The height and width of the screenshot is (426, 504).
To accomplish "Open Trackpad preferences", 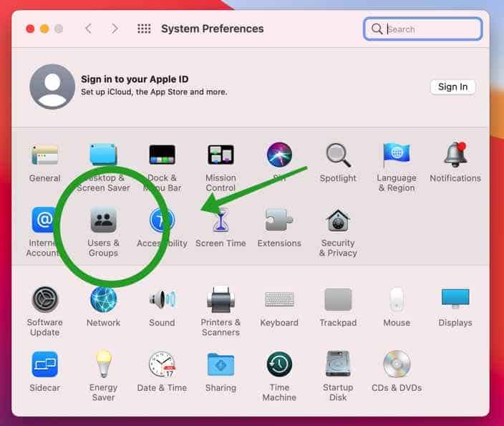I will pos(338,300).
